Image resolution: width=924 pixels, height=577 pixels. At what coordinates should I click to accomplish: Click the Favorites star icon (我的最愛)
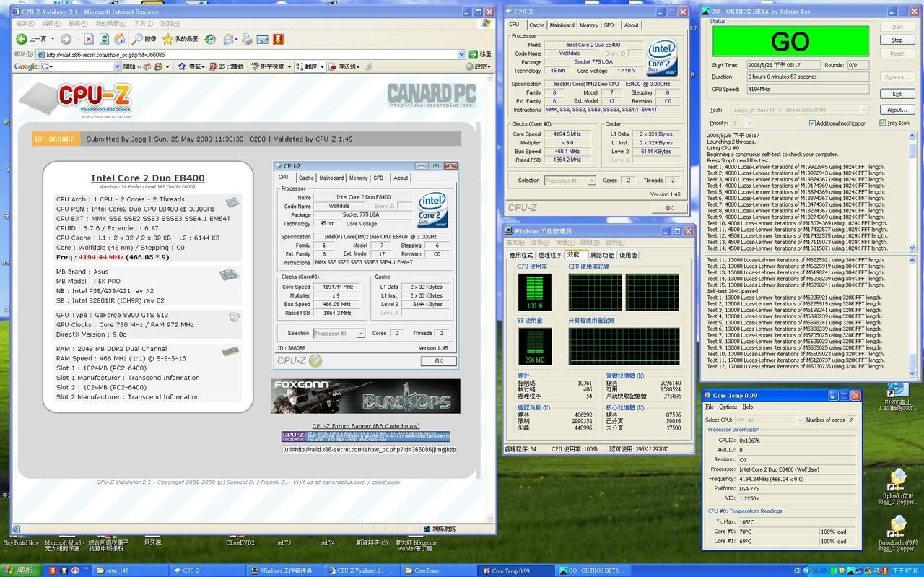click(167, 40)
